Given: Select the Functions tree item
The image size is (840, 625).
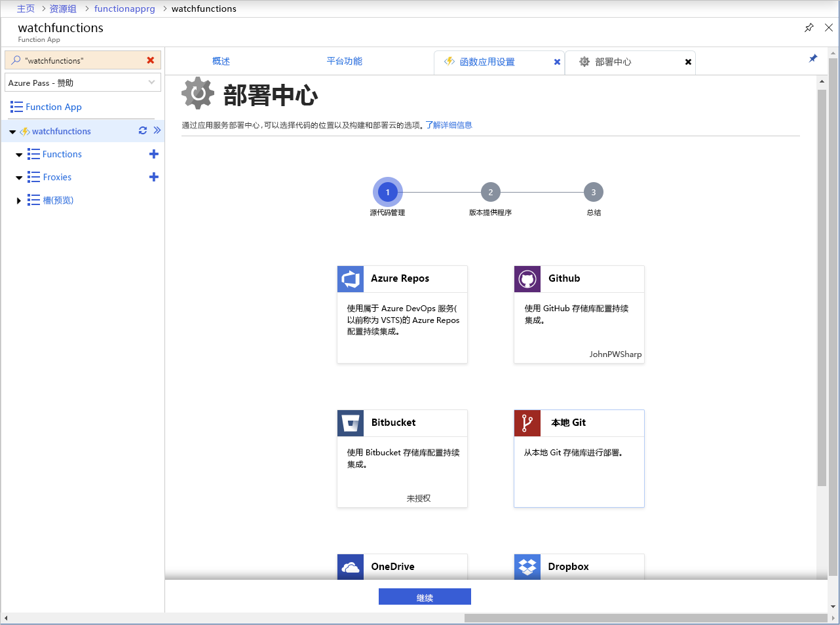Looking at the screenshot, I should [62, 154].
